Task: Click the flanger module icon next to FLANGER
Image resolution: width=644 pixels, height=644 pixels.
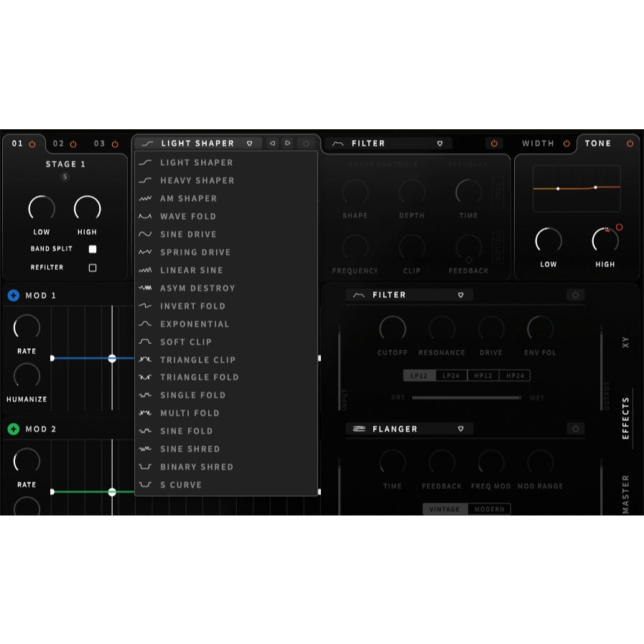Action: [359, 429]
